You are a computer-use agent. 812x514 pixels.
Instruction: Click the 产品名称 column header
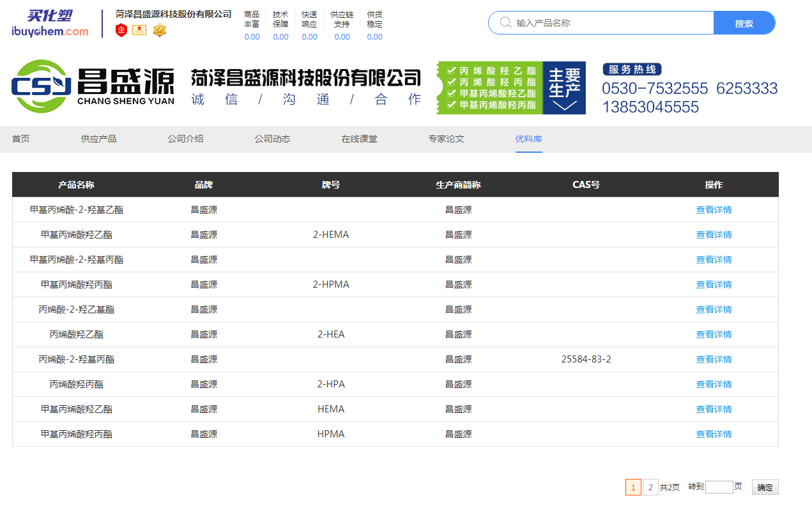pyautogui.click(x=76, y=185)
